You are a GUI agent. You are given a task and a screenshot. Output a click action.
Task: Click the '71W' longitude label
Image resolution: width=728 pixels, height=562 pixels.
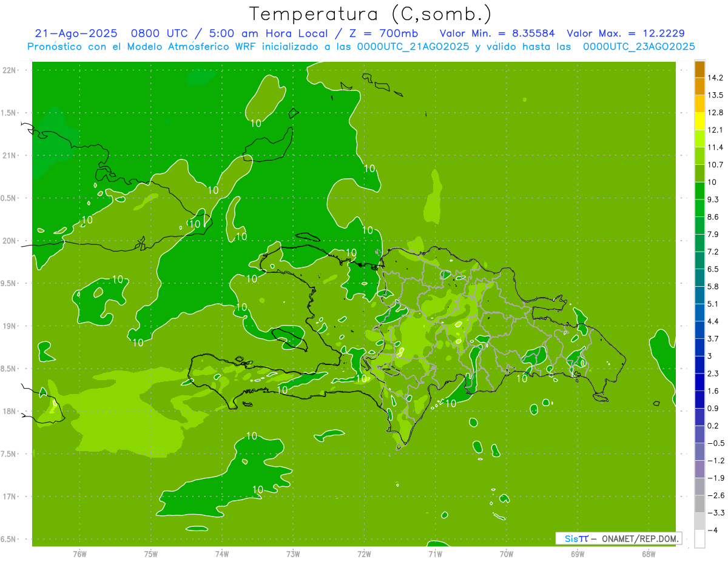tap(435, 554)
